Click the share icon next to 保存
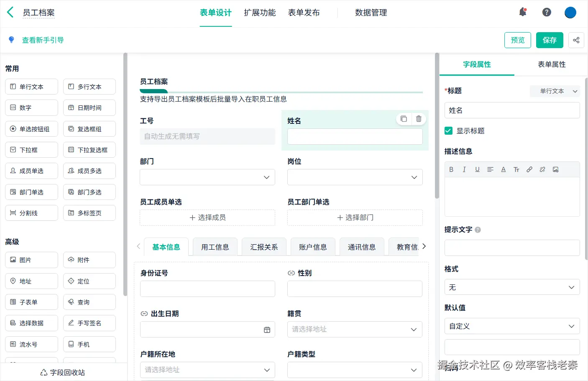 coord(576,40)
